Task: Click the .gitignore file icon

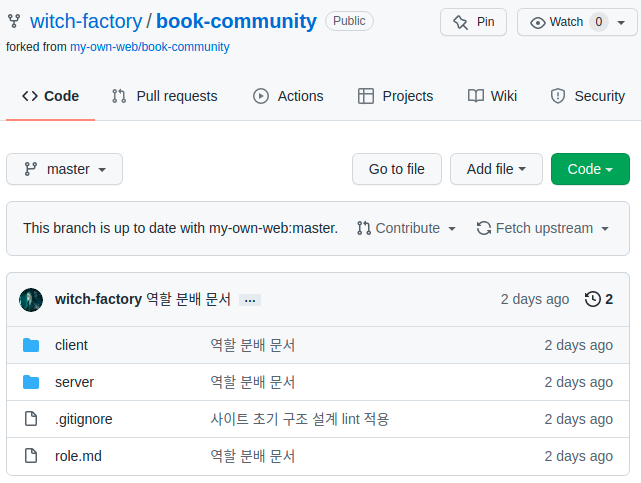Action: pos(31,419)
